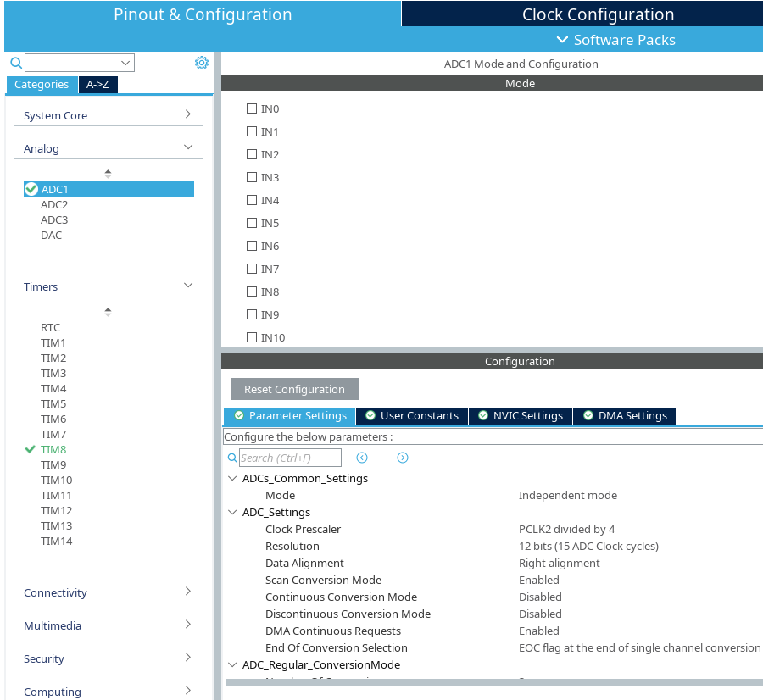
Task: Expand the System Core category
Action: coord(109,115)
